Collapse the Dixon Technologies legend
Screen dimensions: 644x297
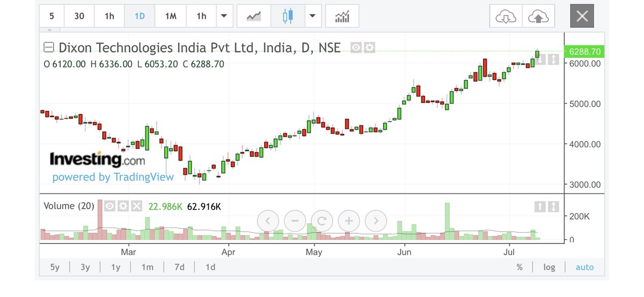[x=48, y=48]
